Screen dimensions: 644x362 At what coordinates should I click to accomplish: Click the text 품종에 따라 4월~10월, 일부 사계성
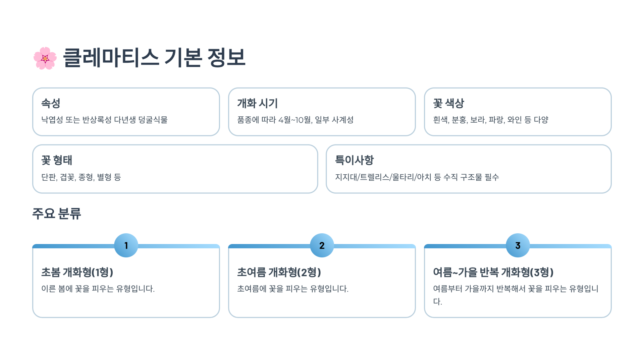[295, 120]
